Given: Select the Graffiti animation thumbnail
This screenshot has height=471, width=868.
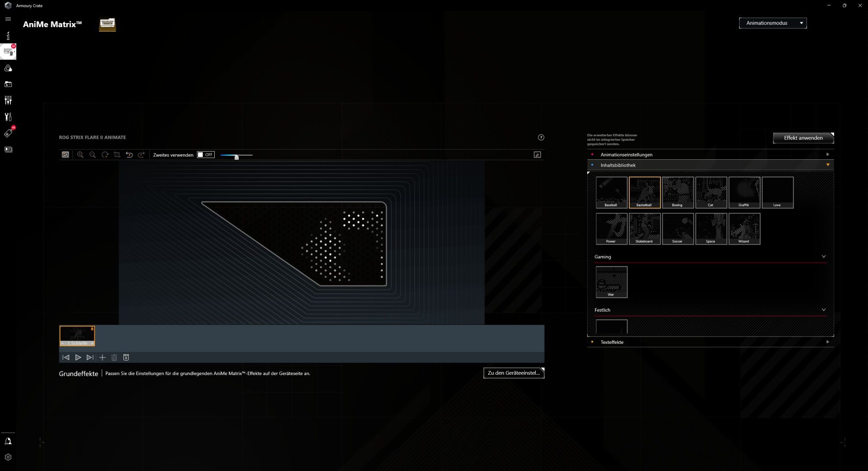Looking at the screenshot, I should [744, 192].
